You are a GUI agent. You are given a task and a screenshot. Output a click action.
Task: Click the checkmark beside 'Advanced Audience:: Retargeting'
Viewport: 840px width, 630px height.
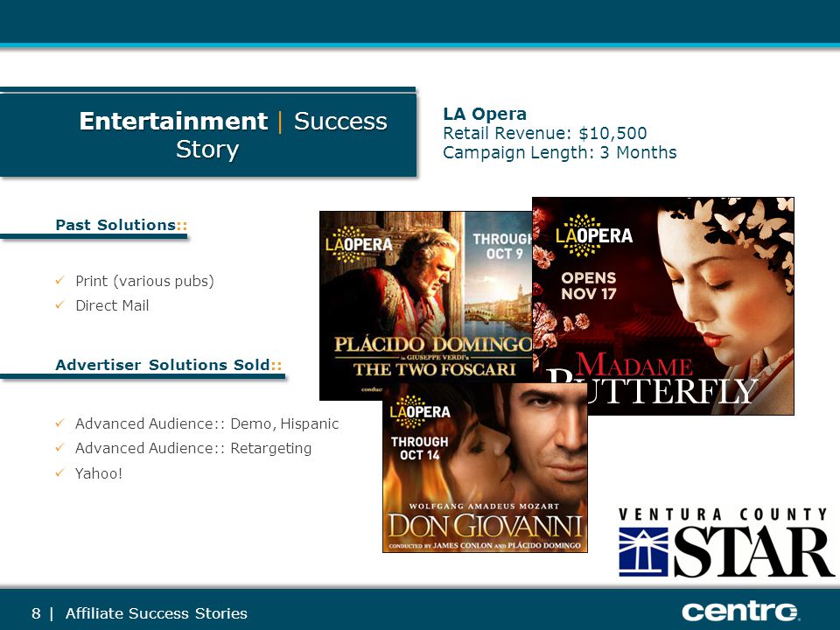click(60, 447)
